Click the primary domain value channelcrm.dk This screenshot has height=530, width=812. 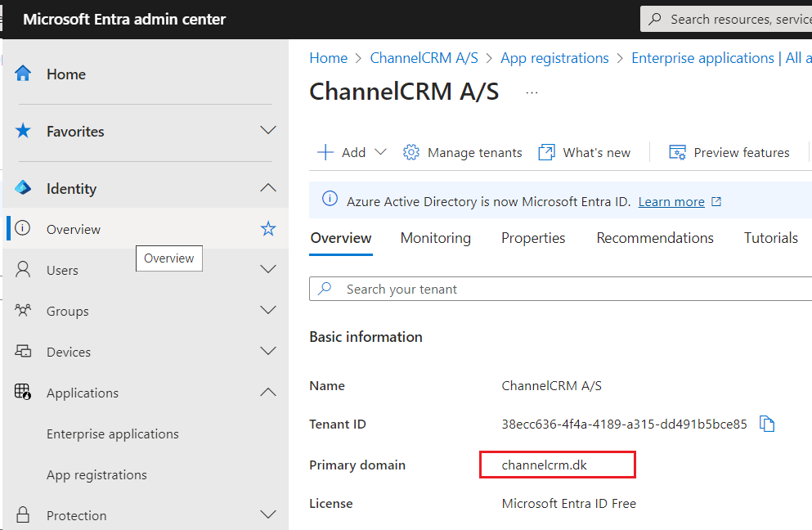coord(545,465)
